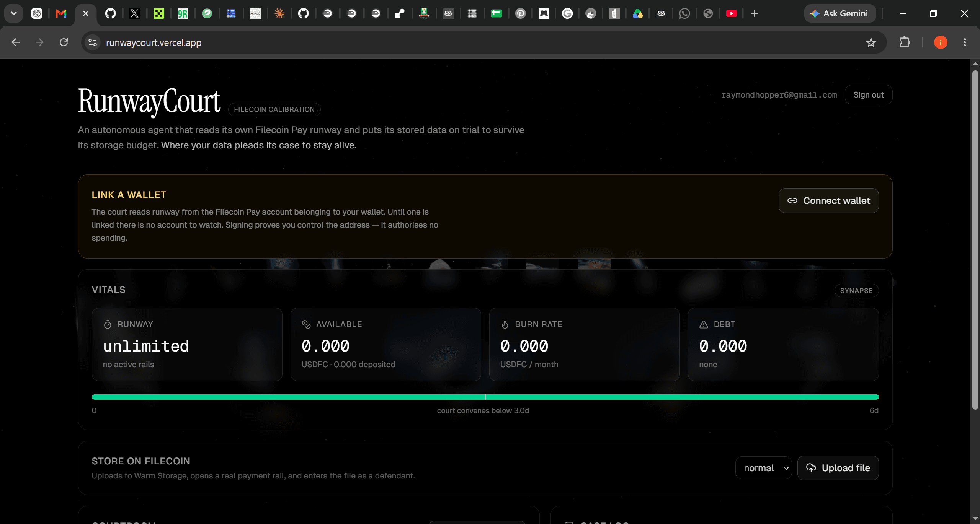Viewport: 980px width, 524px height.
Task: Click the RunwayCourt title
Action: [149, 101]
